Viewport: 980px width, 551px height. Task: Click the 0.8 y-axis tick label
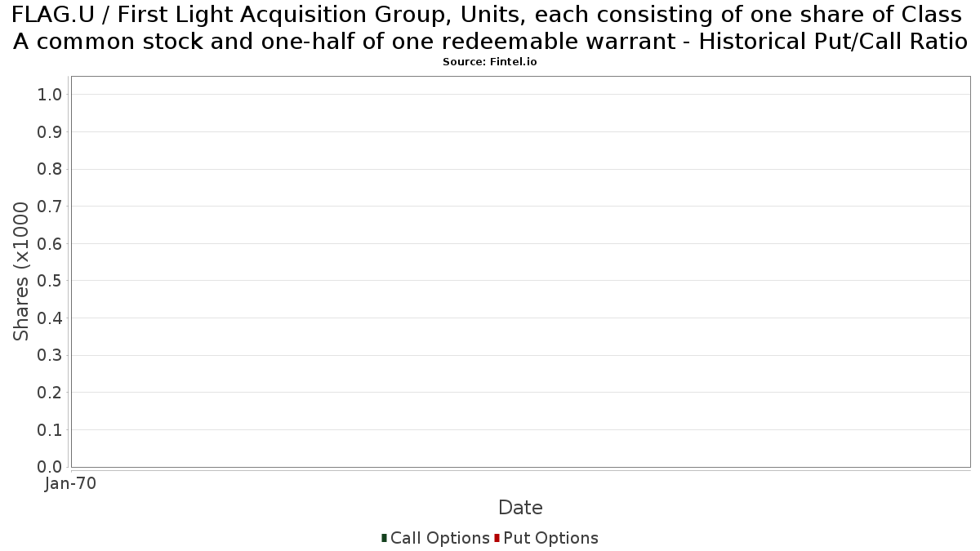click(x=50, y=169)
